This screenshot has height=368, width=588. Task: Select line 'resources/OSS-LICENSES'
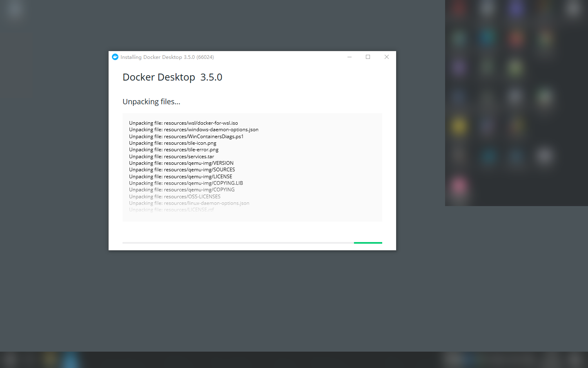(x=175, y=197)
